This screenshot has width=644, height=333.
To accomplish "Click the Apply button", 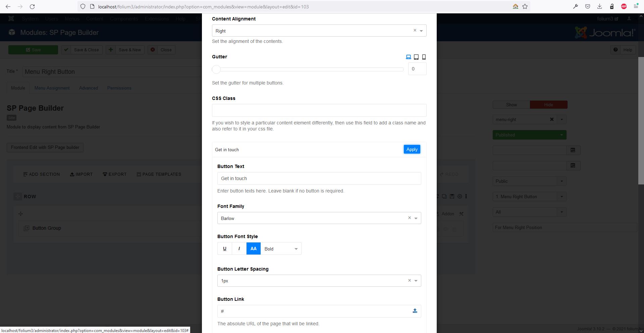I will 412,149.
